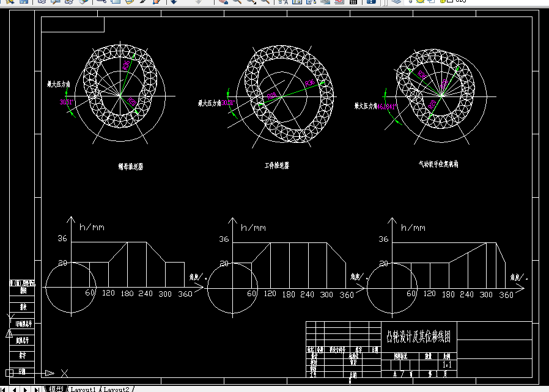Open the Layout1 tab
Screen dimensions: 549x392
(x=83, y=389)
